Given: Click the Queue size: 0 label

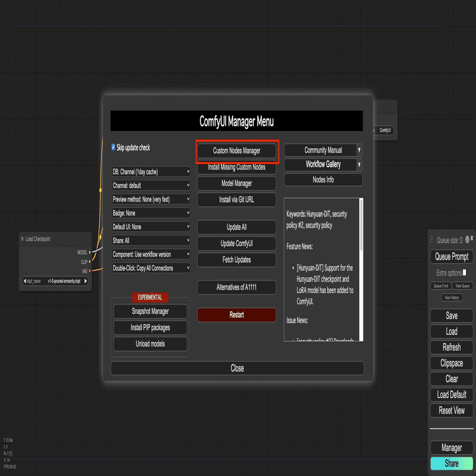Looking at the screenshot, I should click(x=449, y=241).
